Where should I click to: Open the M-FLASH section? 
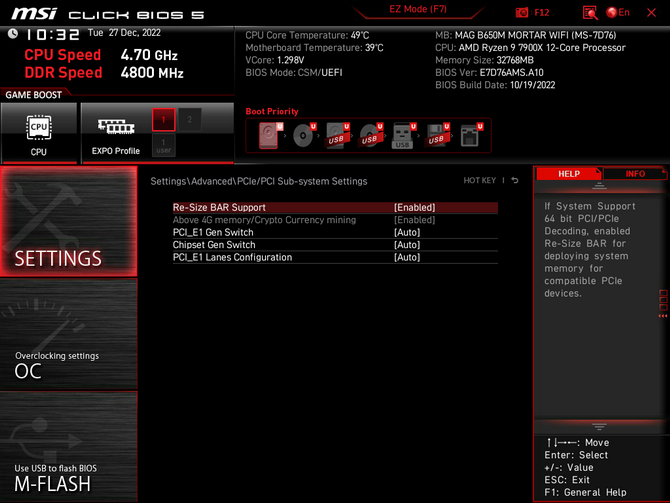click(x=68, y=446)
